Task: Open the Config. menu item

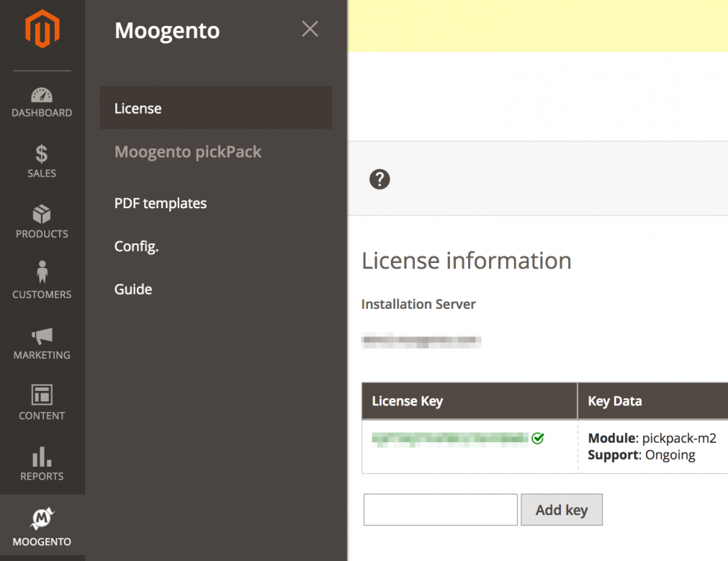Action: point(136,246)
